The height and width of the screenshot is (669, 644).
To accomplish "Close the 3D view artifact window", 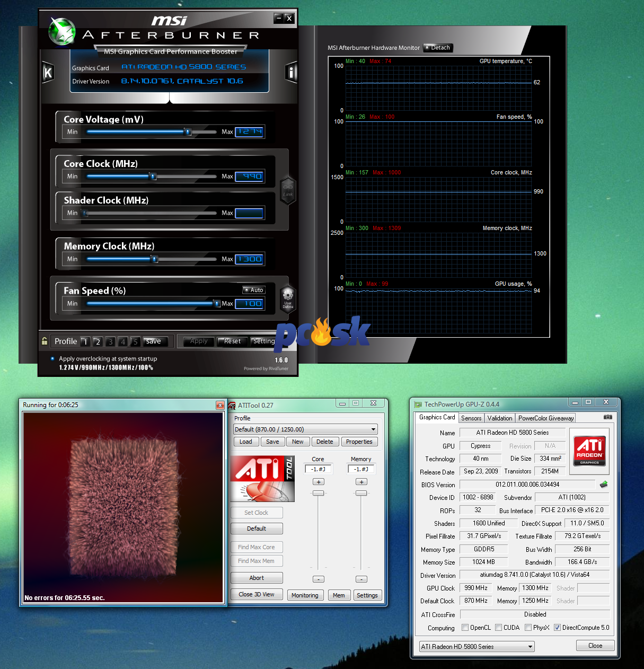I will pyautogui.click(x=220, y=406).
